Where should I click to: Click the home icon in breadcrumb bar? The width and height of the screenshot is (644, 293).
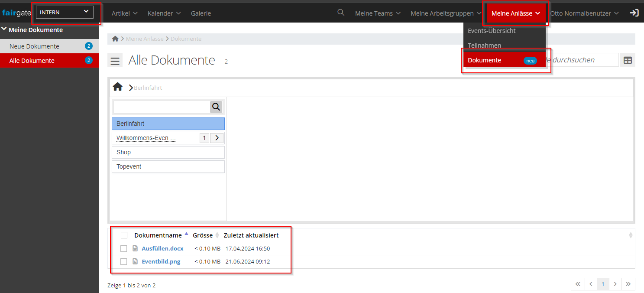coord(115,39)
